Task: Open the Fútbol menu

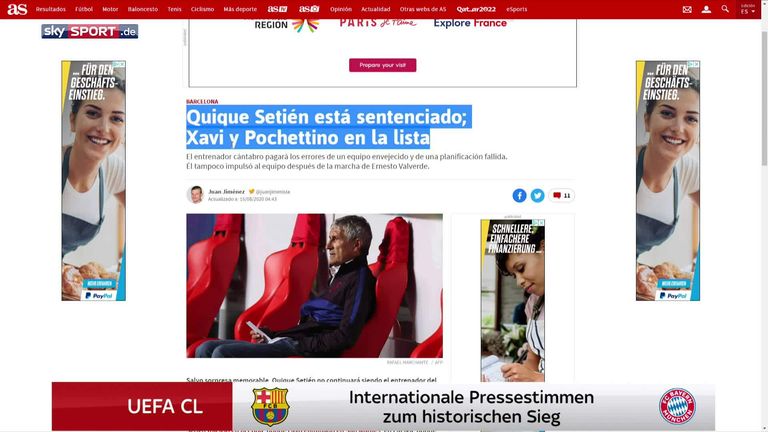Action: click(x=84, y=9)
